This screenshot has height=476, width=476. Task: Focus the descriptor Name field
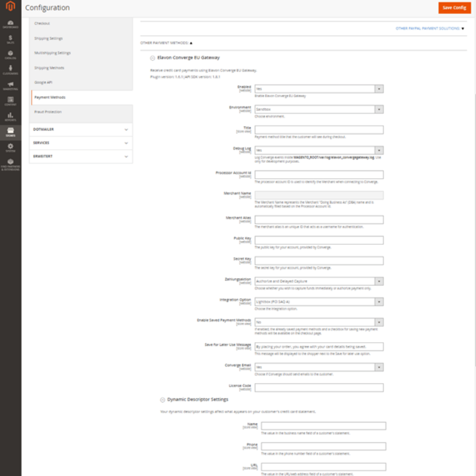(x=324, y=426)
